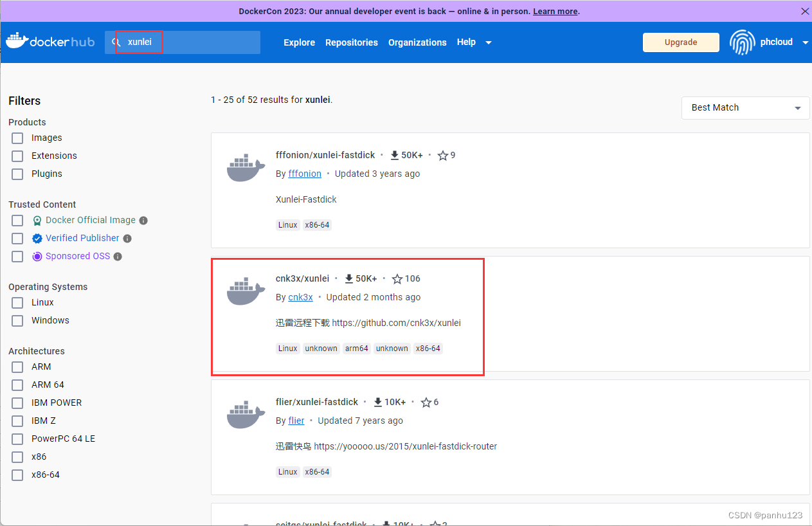Viewport: 812px width, 526px height.
Task: Open the Docker Hub logo home link
Action: 50,41
